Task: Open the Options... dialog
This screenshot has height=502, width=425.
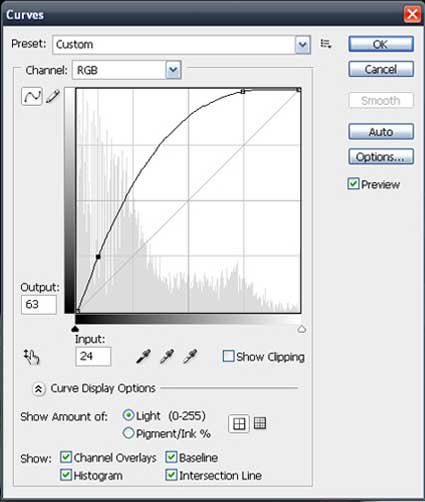Action: [x=381, y=157]
